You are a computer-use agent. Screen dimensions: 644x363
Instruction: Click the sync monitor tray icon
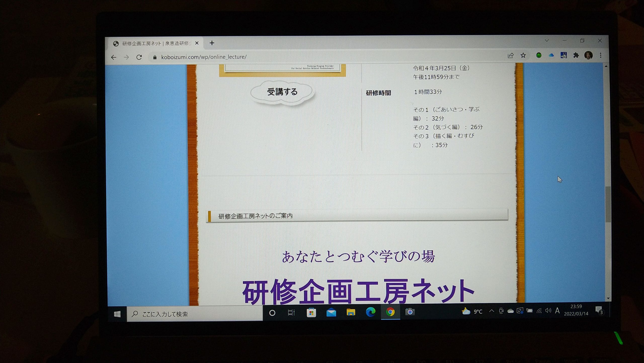(x=520, y=311)
